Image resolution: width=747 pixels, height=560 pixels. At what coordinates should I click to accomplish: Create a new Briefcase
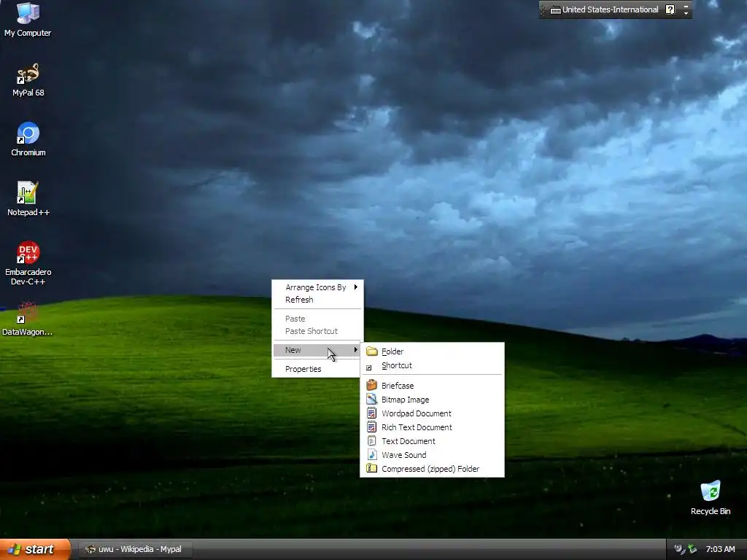click(x=432, y=386)
